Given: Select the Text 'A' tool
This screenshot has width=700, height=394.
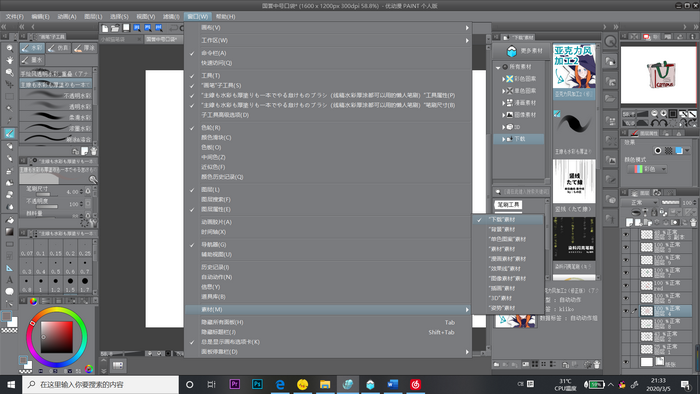Looking at the screenshot, I should (9, 280).
